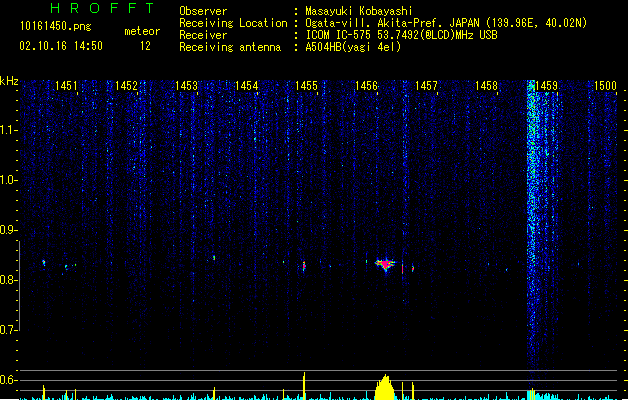Click antenna value A504HB(yagi 4el)

pyautogui.click(x=353, y=47)
